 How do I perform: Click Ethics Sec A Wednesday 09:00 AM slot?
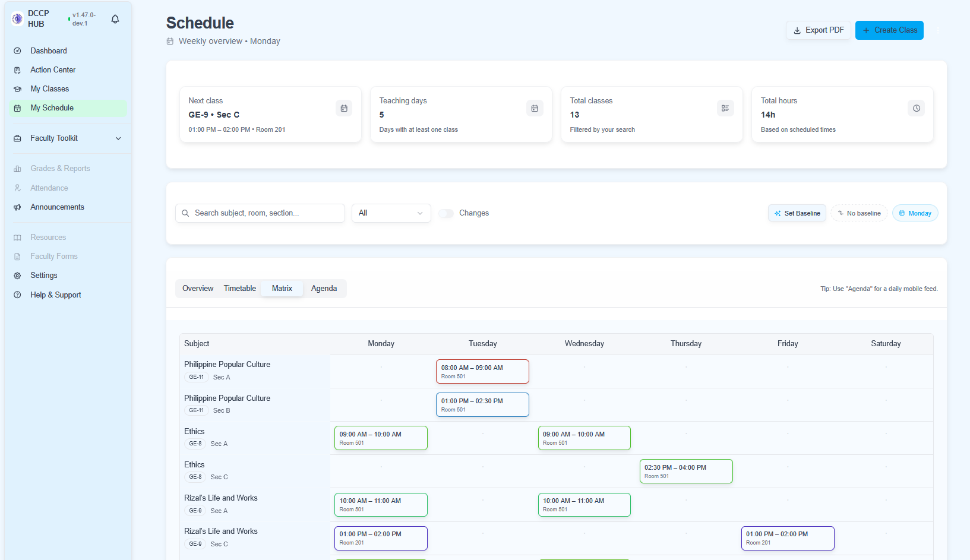click(584, 438)
